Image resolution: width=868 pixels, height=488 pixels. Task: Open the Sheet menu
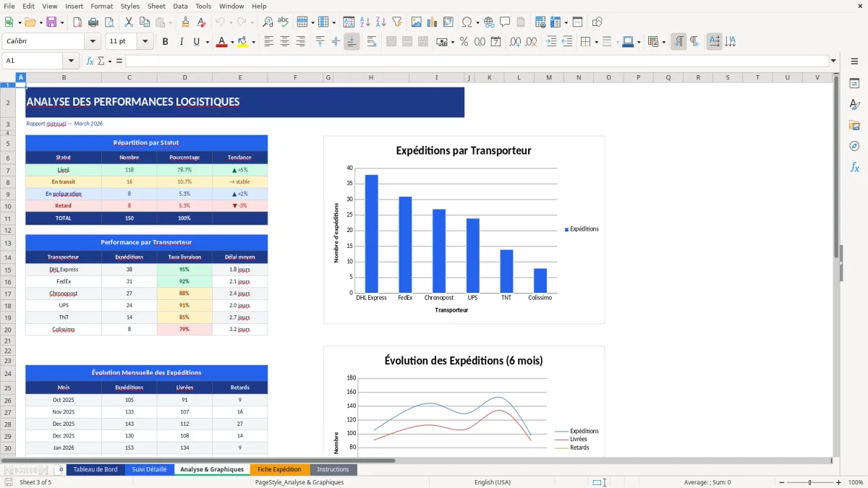point(156,6)
